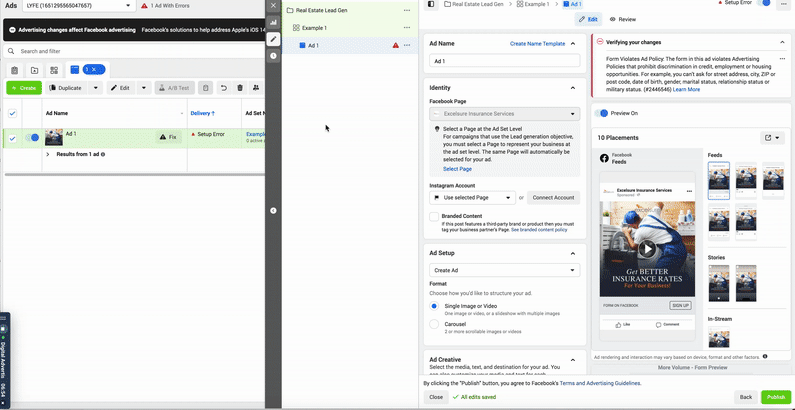The height and width of the screenshot is (410, 795).
Task: Open the history clock icon in the side rail
Action: [273, 55]
